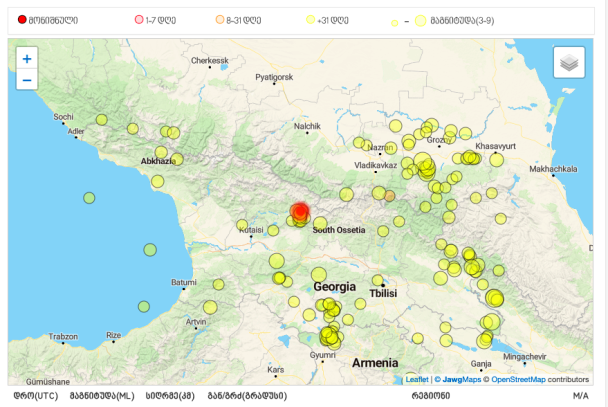Open the map layers control
The image size is (608, 407).
coord(569,62)
